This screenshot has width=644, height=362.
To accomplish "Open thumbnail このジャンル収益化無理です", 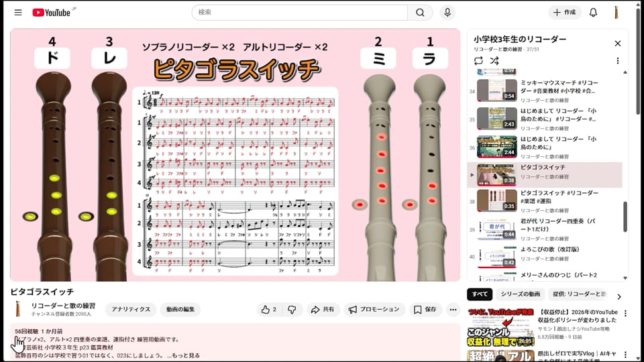I will pyautogui.click(x=500, y=327).
